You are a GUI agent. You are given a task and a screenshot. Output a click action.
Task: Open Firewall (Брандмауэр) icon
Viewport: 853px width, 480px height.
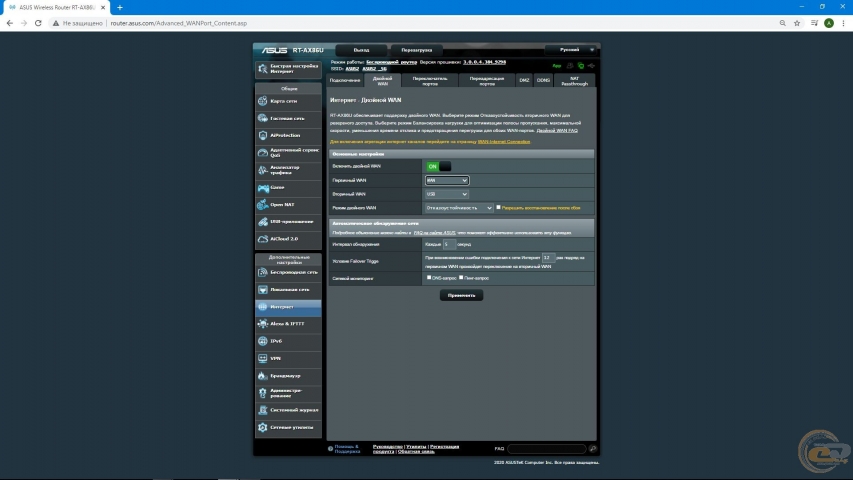(263, 376)
